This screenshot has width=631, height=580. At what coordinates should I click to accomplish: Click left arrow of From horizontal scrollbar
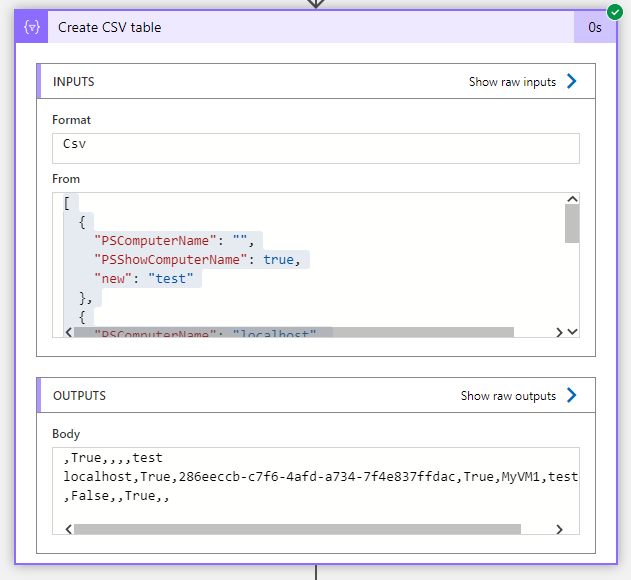click(x=69, y=332)
